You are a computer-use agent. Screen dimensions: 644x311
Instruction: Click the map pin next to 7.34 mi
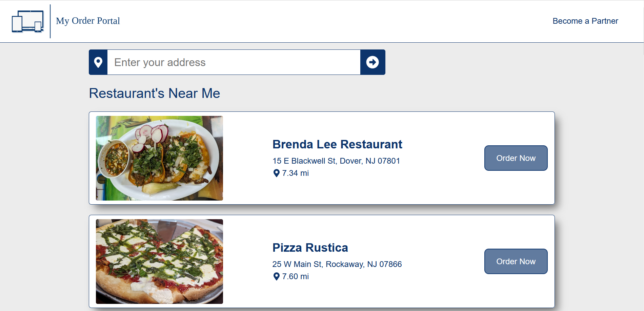[277, 173]
